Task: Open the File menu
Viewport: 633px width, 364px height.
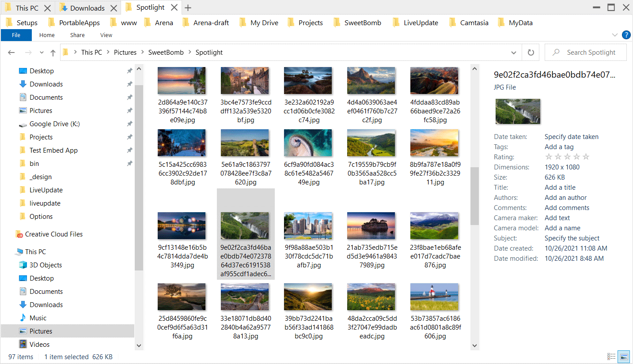Action: tap(16, 35)
